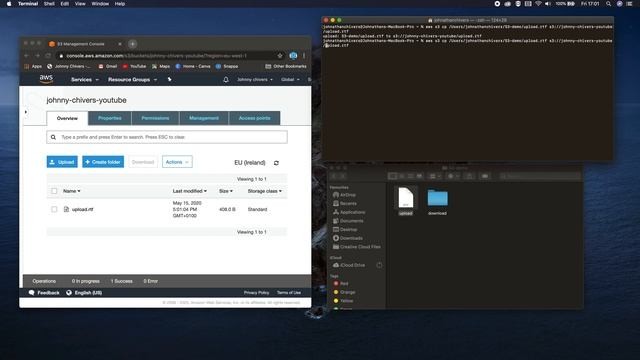Screen dimensions: 640x360
Task: Click the upload.rtf file icon in S3 list
Action: 66,209
